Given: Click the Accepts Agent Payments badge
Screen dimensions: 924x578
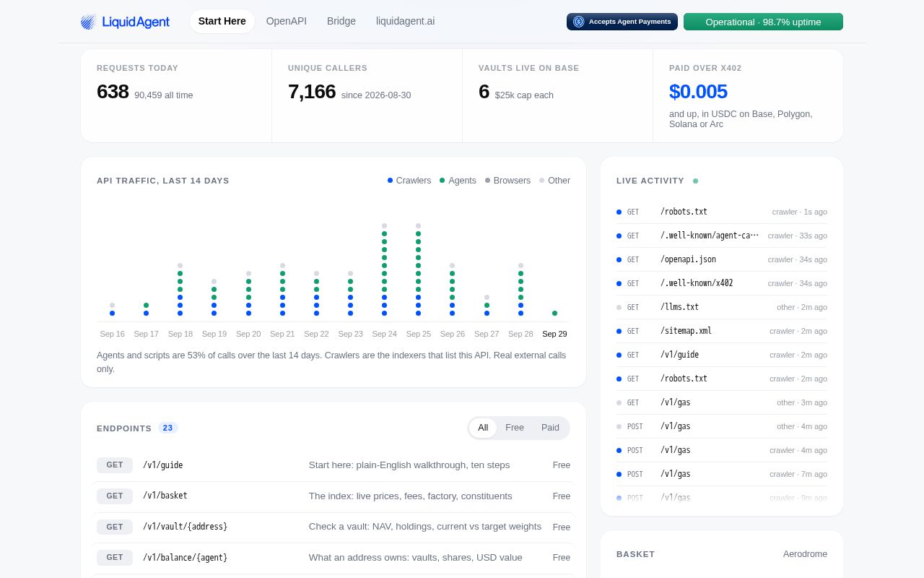Looking at the screenshot, I should click(x=622, y=22).
